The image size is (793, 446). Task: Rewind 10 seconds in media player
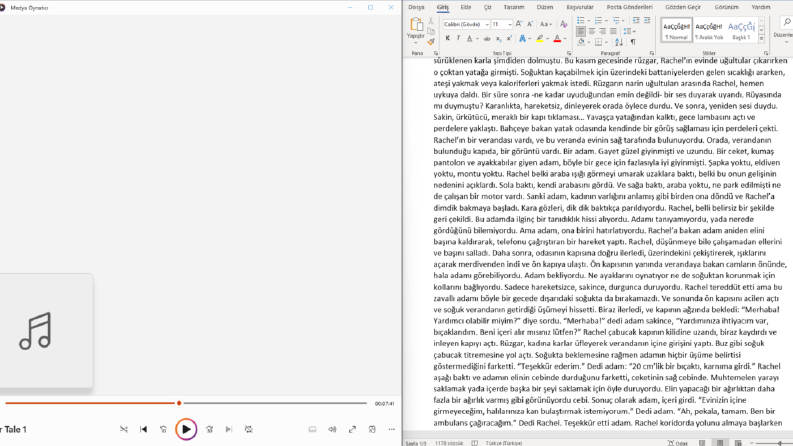[x=163, y=429]
